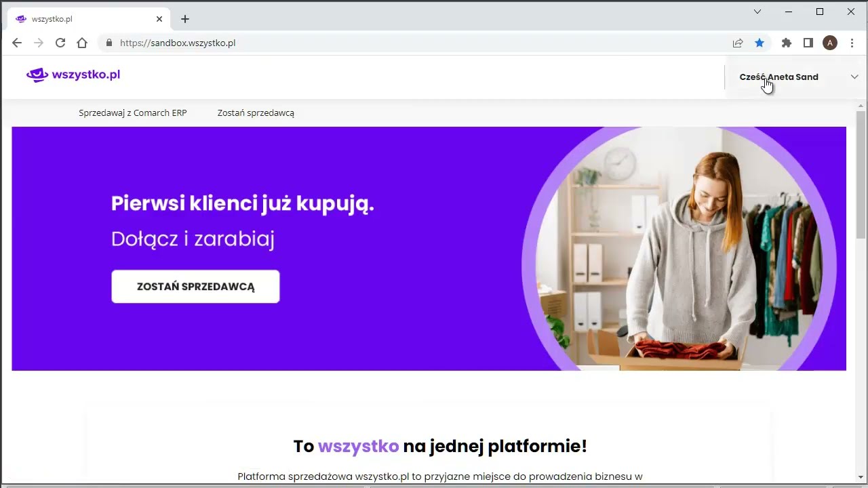Open Sprzedawaj z Comarch ERP menu item

(133, 113)
